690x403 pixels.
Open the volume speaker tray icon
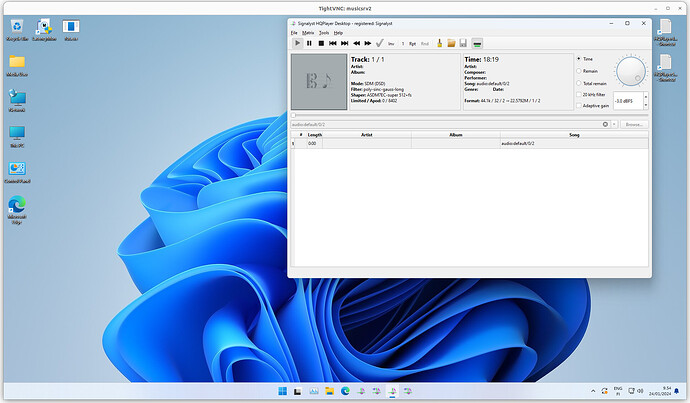pyautogui.click(x=640, y=391)
